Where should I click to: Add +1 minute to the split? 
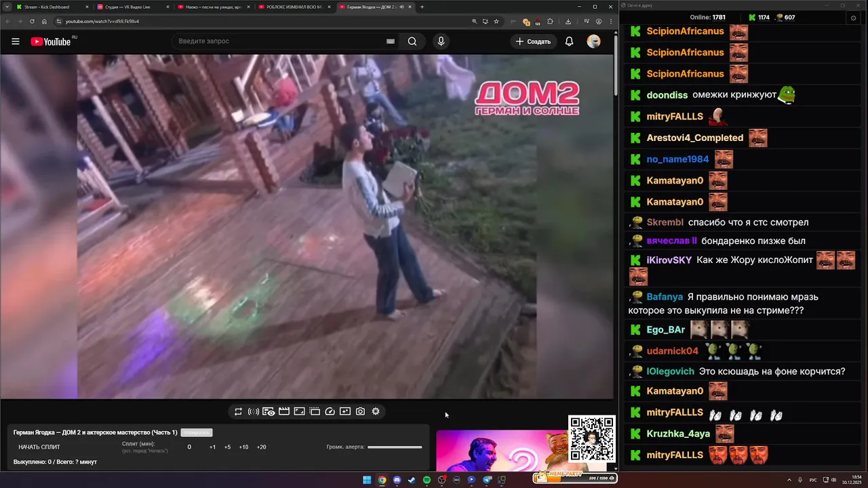coord(212,447)
